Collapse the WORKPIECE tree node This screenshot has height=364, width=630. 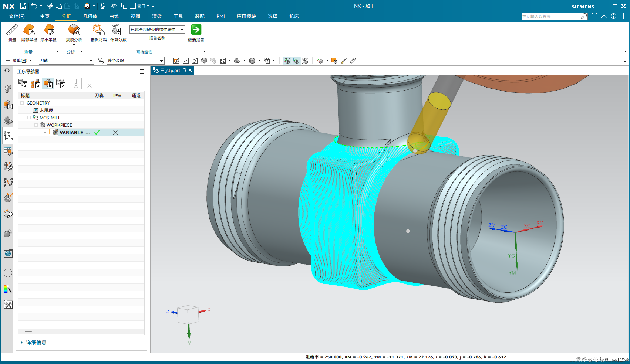tap(36, 125)
